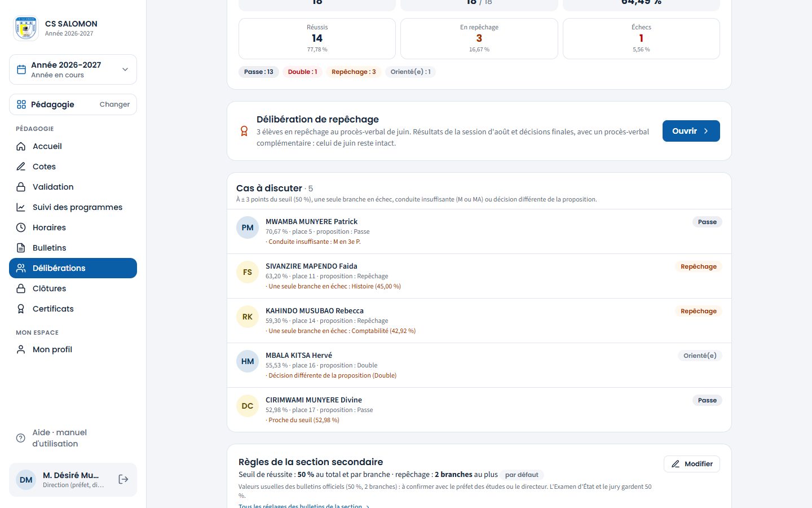Click the Pédagogie grid icon
Viewport: 812px width, 508px height.
(x=21, y=104)
